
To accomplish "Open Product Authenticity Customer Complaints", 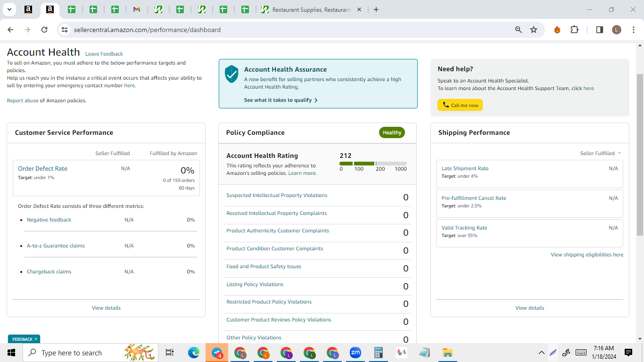I will (x=278, y=230).
